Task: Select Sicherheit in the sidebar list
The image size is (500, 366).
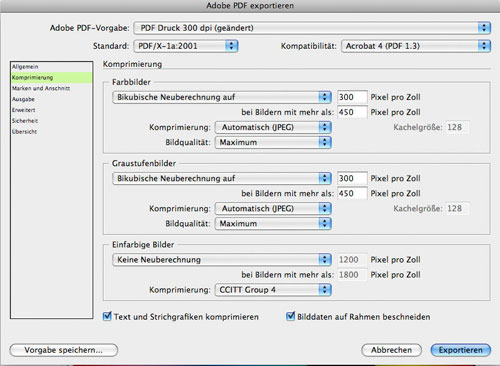Action: point(52,121)
